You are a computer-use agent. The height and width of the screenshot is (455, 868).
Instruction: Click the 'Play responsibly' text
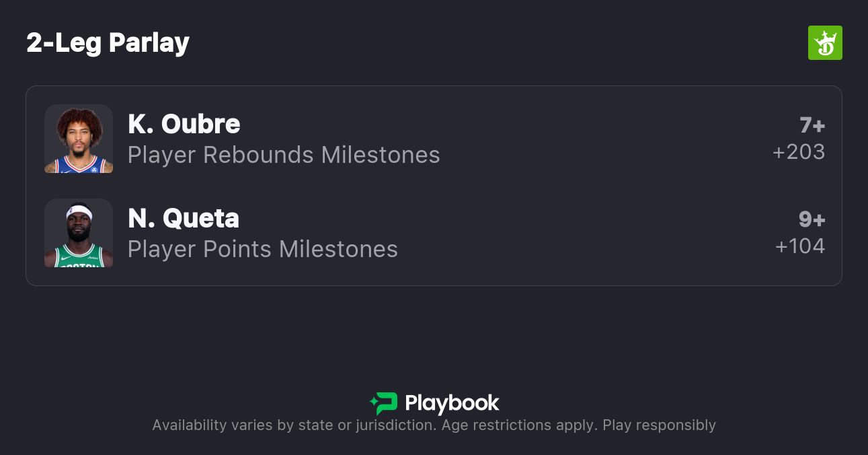(659, 425)
